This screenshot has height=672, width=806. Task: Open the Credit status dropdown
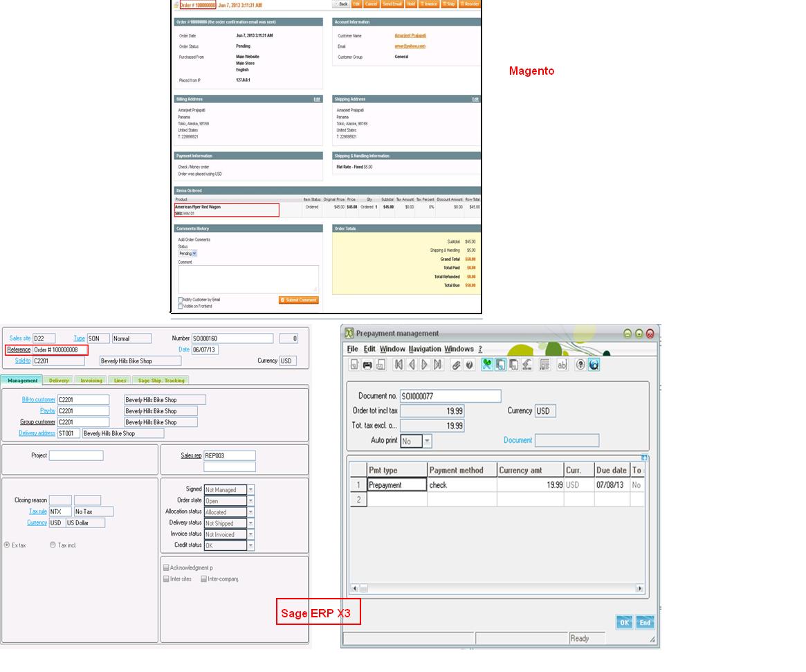pos(251,545)
